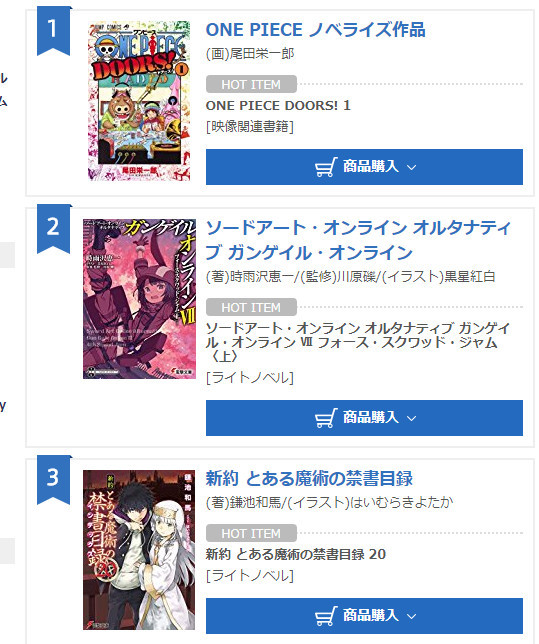Open item text ONE PIECE DOORS! 1

tap(278, 106)
